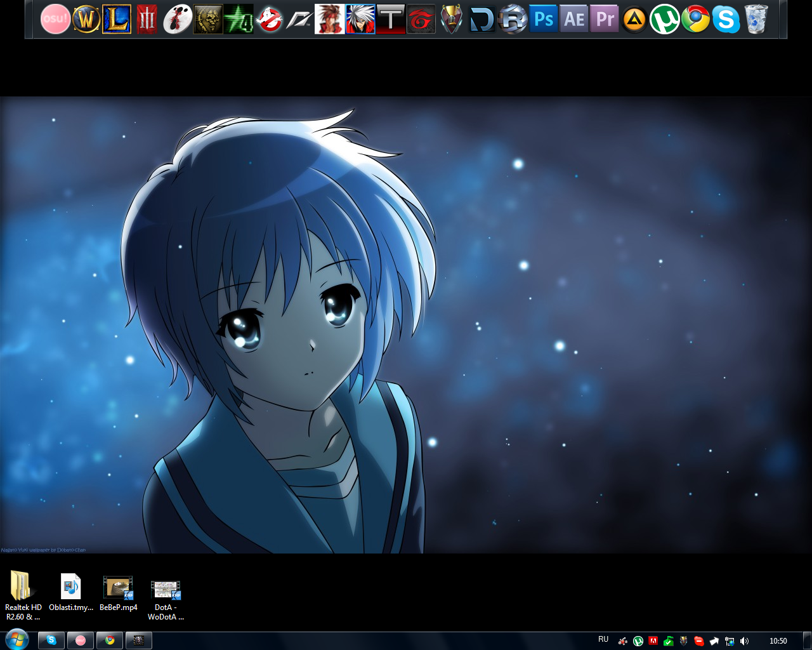812x650 pixels.
Task: Switch to the Chrome taskbar window
Action: [110, 640]
